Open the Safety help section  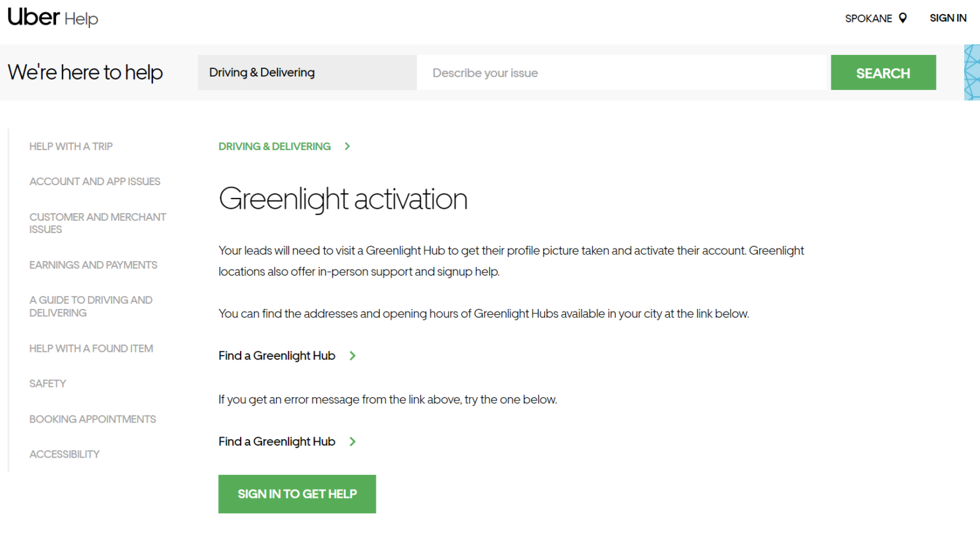click(48, 384)
